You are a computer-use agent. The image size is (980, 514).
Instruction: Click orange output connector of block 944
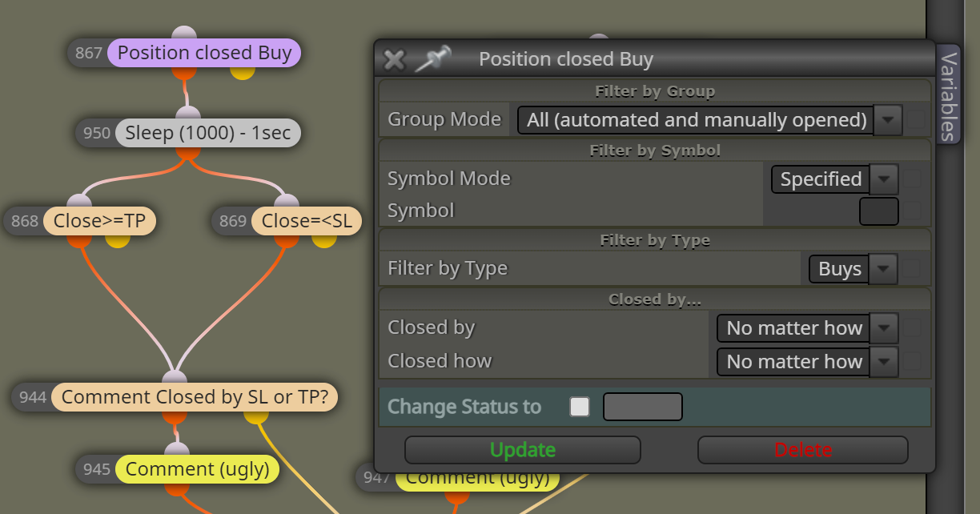pos(174,416)
